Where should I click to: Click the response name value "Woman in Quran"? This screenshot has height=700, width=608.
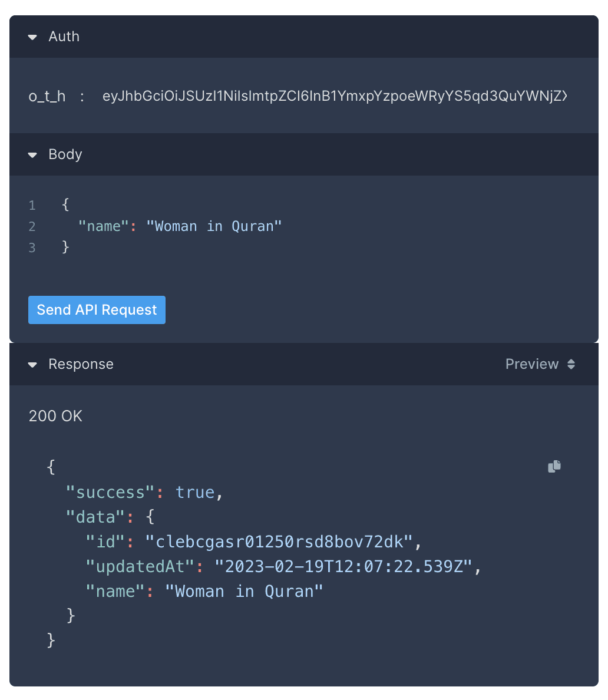coord(244,591)
